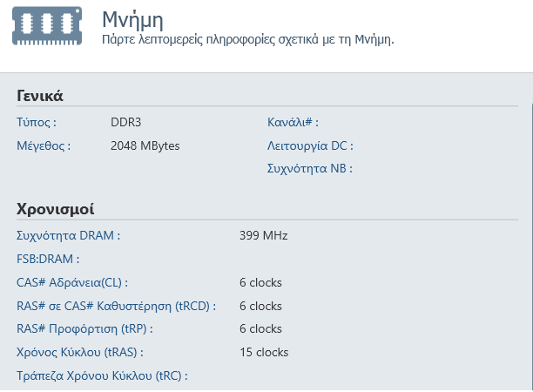Select the Γενικά section heading
Image resolution: width=533 pixels, height=392 pixels.
point(40,96)
